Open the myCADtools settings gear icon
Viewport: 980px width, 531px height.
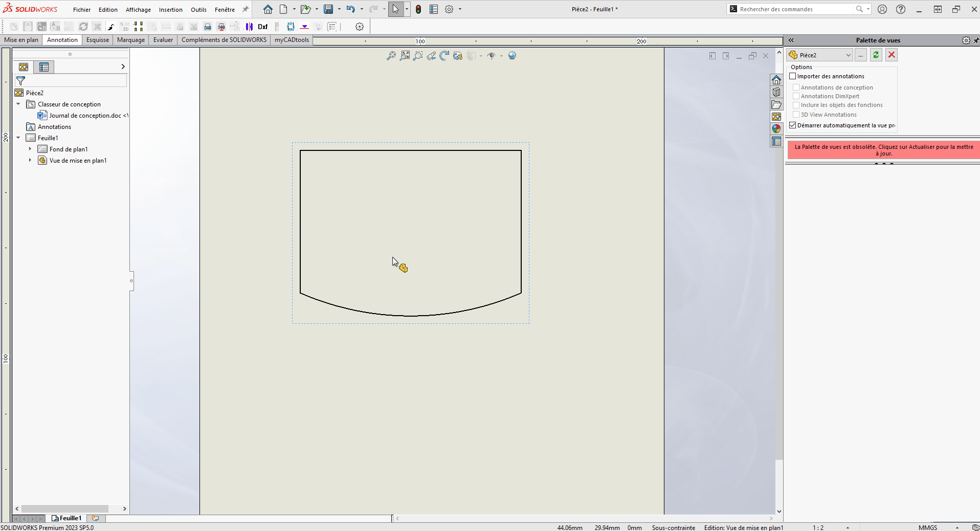click(x=360, y=27)
